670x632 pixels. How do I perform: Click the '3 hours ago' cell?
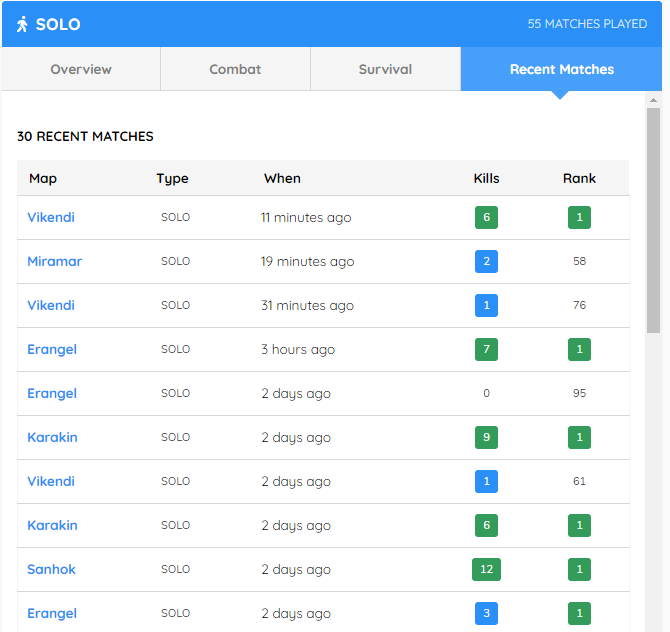click(298, 350)
